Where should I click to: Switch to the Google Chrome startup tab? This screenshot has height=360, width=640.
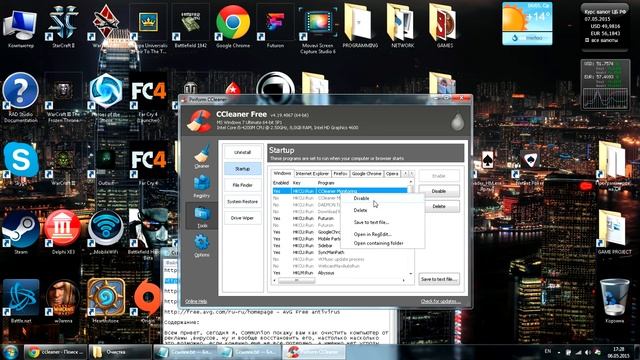tap(366, 173)
